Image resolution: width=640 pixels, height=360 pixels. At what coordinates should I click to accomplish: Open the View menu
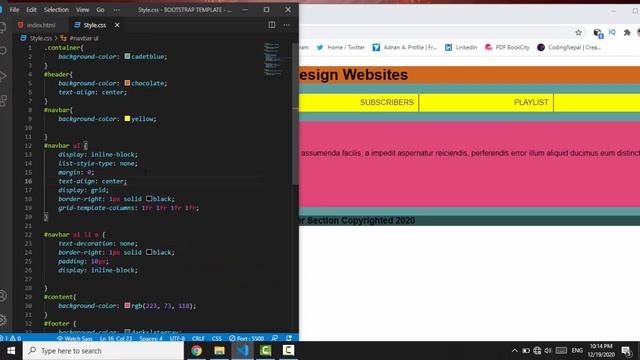82,9
